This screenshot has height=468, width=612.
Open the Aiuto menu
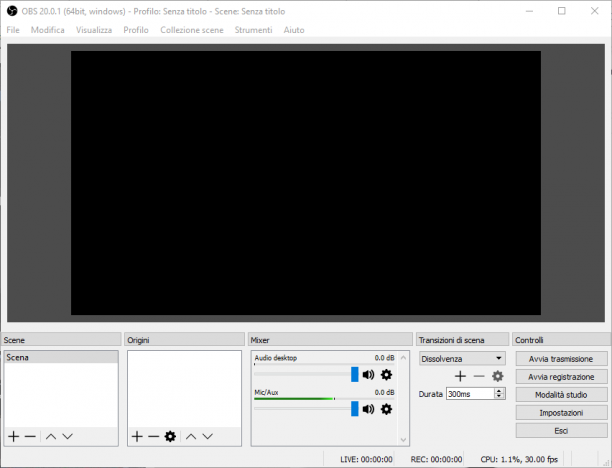coord(294,30)
